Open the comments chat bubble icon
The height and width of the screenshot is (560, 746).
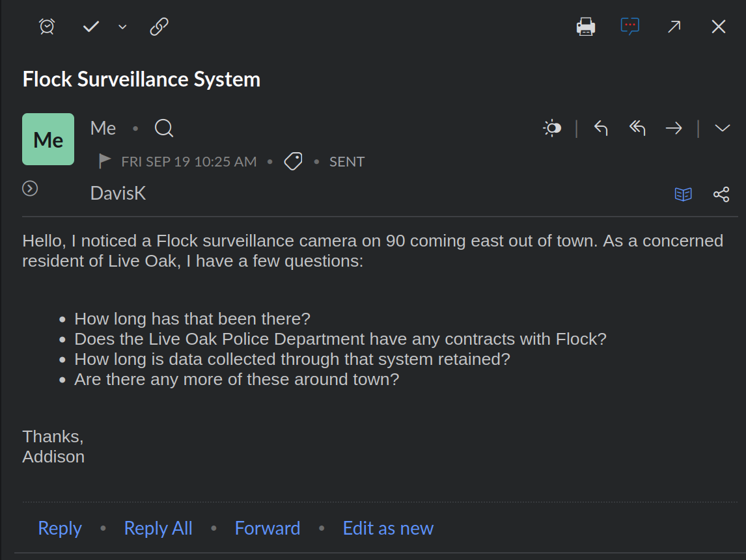click(630, 26)
